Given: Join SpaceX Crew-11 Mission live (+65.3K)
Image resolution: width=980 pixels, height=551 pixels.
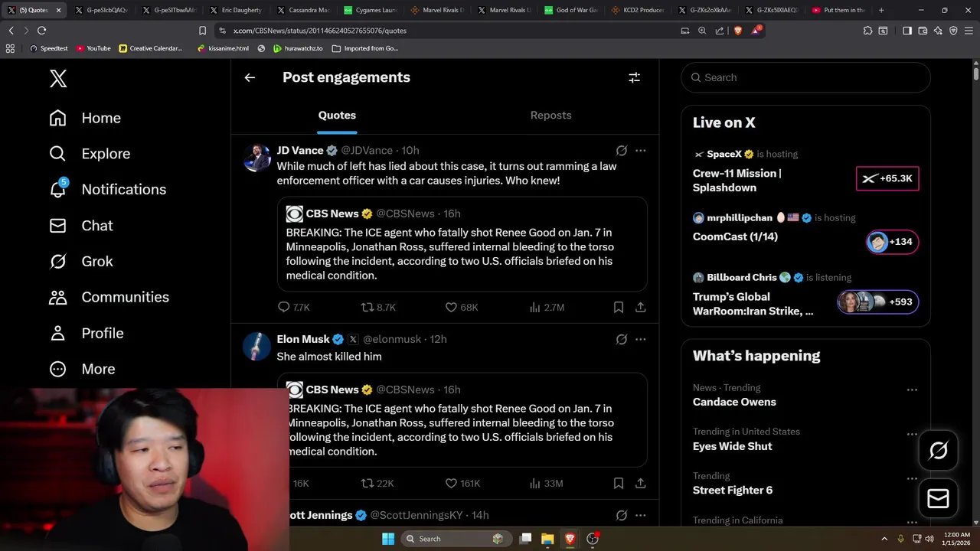Looking at the screenshot, I should (887, 178).
